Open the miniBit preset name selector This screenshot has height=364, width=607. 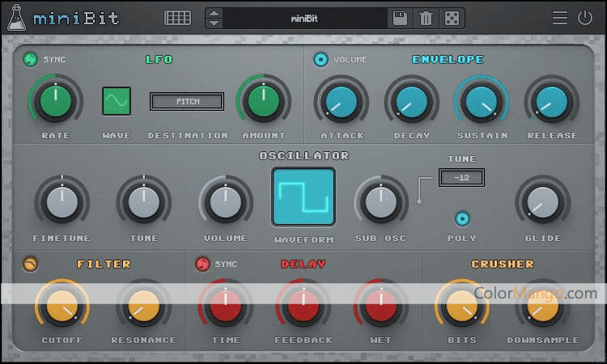(304, 18)
